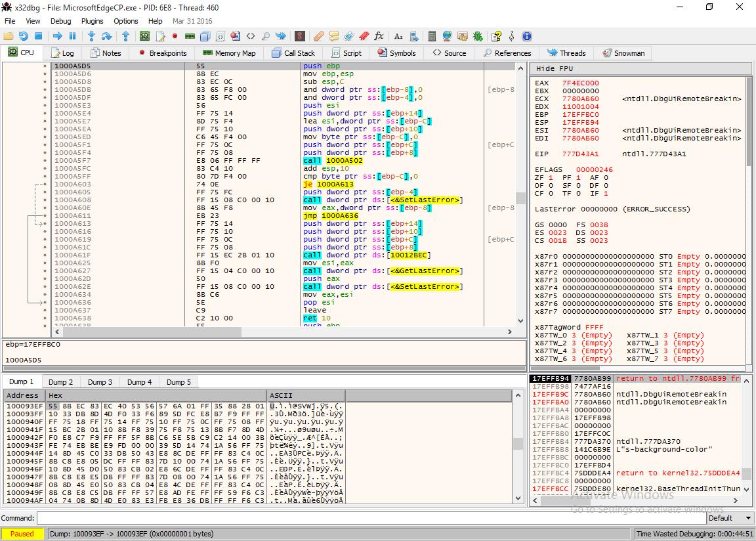
Task: Open the Functions fx toolbar icon
Action: pyautogui.click(x=379, y=36)
